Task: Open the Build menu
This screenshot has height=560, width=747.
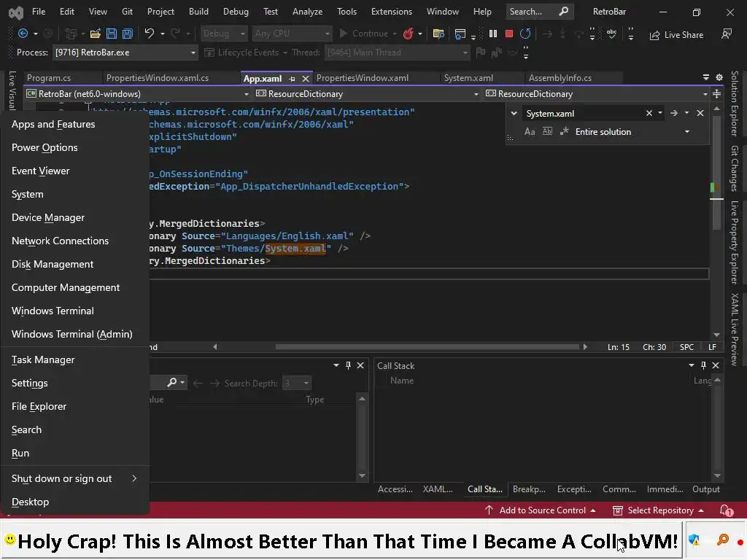Action: click(198, 12)
